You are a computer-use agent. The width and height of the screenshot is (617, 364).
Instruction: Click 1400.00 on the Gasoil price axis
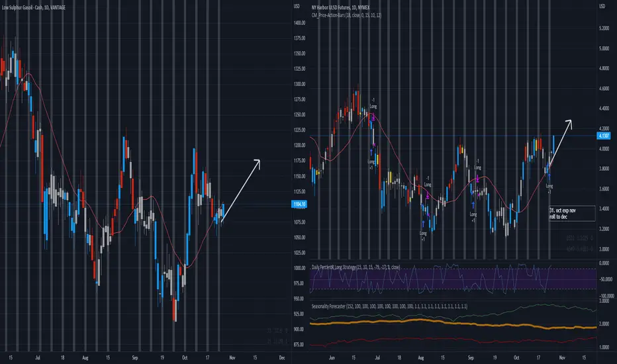pyautogui.click(x=299, y=23)
